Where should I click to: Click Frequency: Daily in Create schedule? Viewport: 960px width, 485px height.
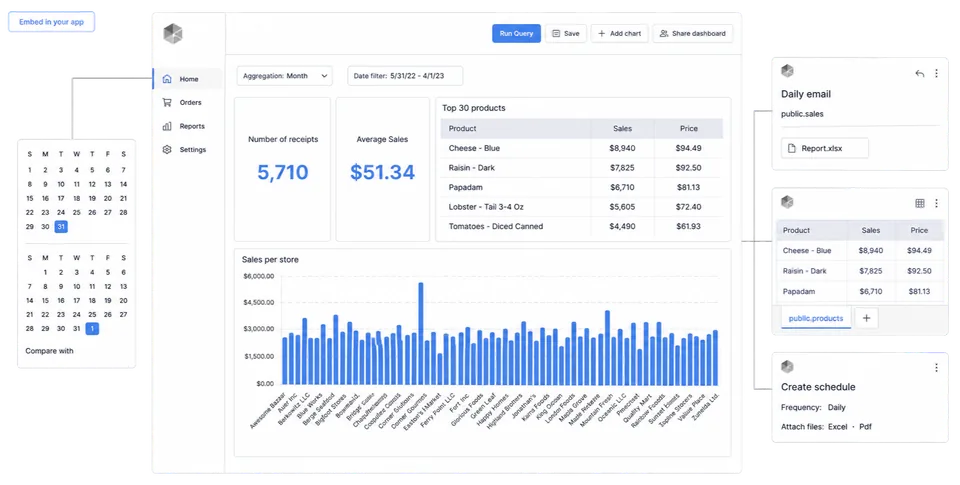(x=813, y=407)
